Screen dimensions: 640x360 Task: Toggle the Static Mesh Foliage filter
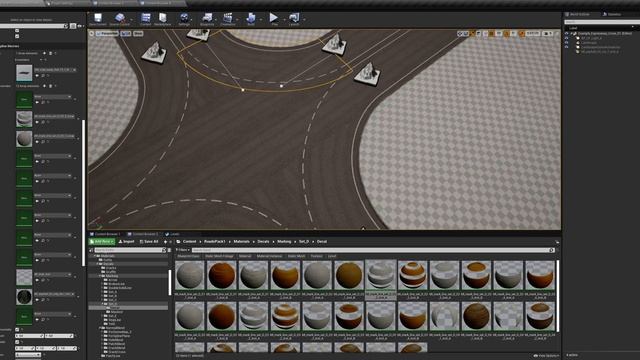219,256
